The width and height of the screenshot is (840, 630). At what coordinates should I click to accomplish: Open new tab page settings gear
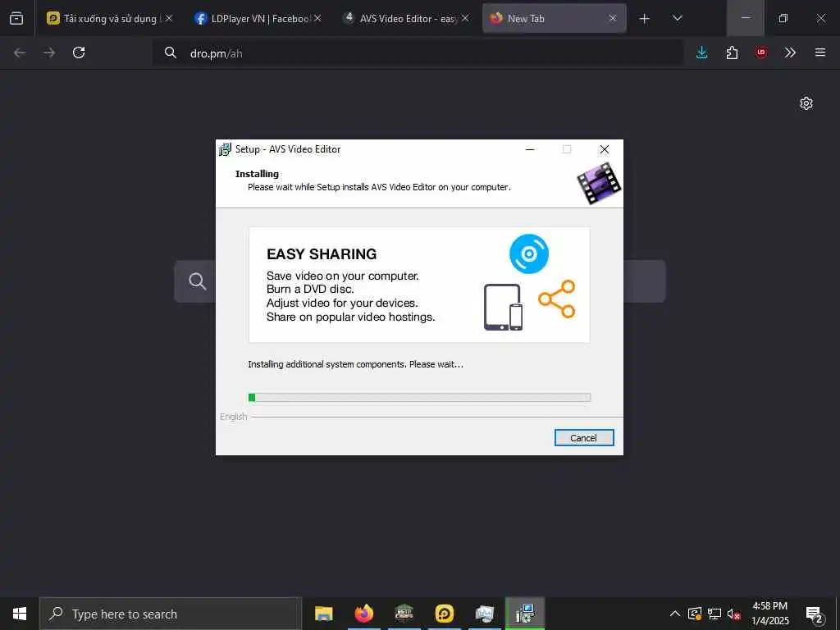[x=806, y=103]
